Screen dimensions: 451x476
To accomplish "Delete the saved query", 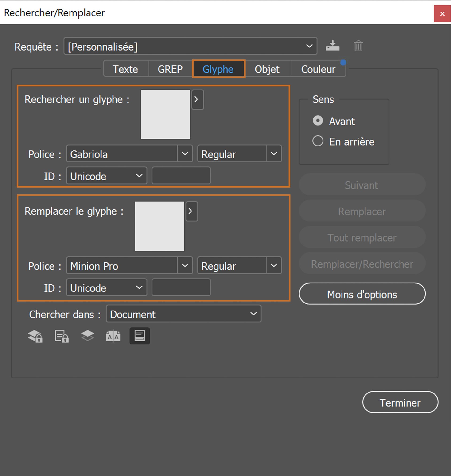I will coord(358,46).
